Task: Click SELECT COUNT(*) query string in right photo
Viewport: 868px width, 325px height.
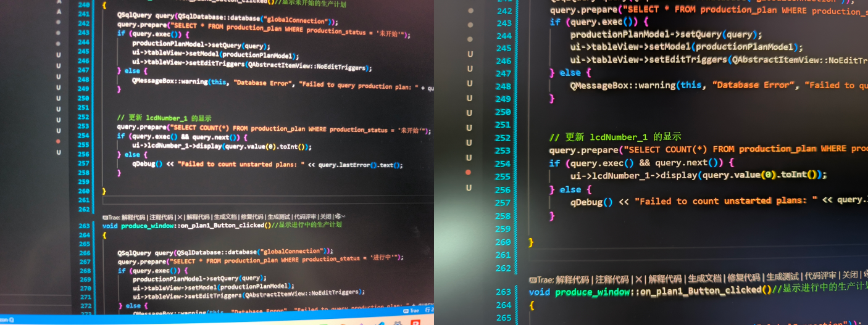Action: [x=746, y=149]
